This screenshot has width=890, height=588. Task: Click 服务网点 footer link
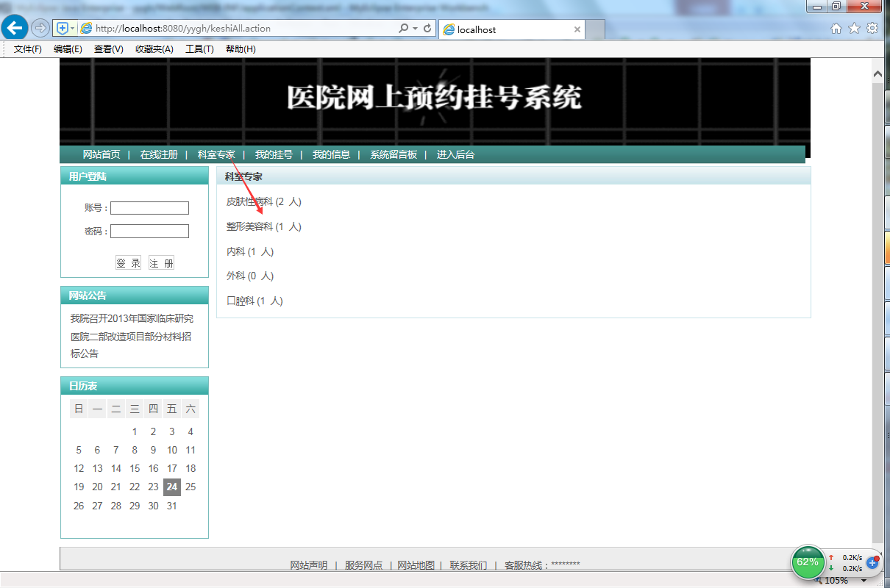click(x=364, y=565)
